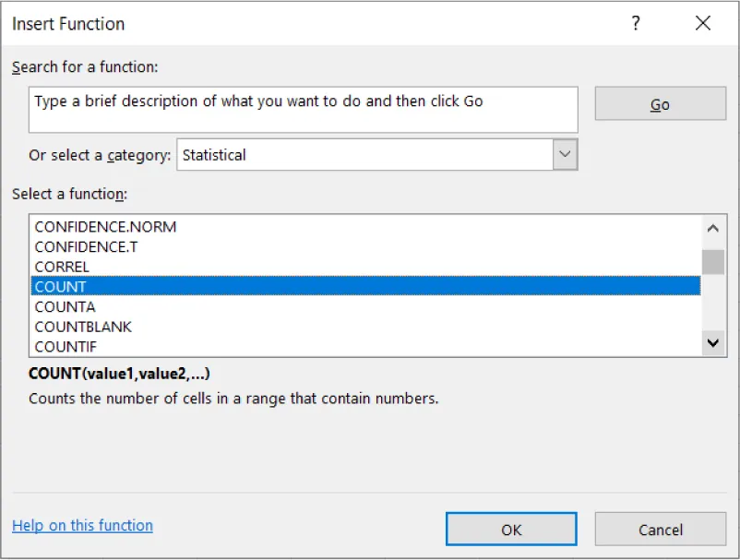740x560 pixels.
Task: Close the Insert Function dialog
Action: click(702, 23)
